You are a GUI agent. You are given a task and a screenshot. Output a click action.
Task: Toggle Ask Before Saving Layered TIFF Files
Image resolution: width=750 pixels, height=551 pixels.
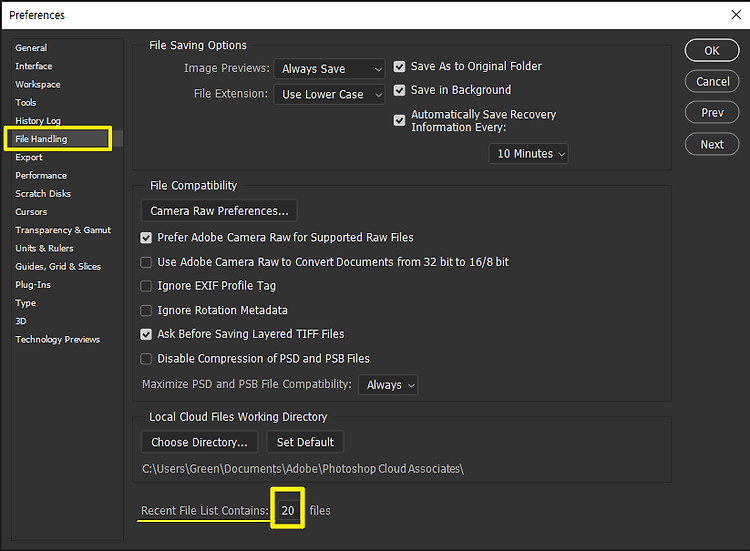(x=146, y=334)
